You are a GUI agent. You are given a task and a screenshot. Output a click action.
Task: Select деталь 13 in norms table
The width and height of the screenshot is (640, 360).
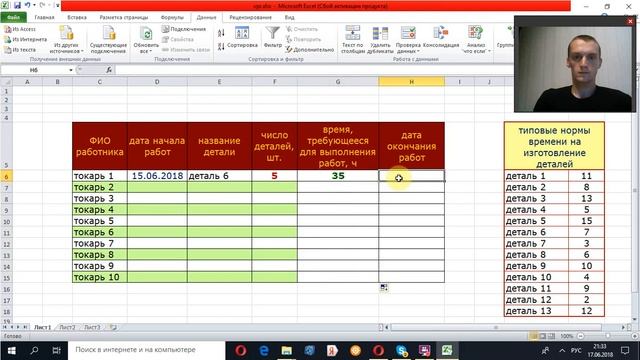(x=536, y=311)
